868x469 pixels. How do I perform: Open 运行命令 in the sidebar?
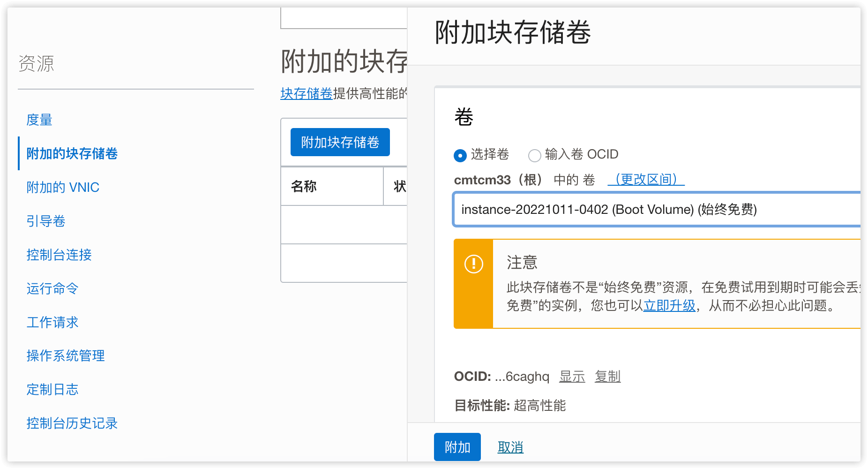[52, 288]
